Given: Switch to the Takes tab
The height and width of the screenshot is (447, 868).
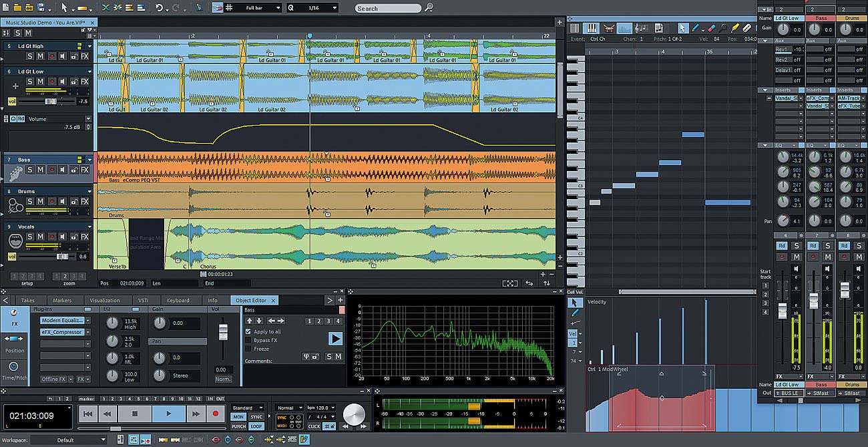Looking at the screenshot, I should click(27, 300).
